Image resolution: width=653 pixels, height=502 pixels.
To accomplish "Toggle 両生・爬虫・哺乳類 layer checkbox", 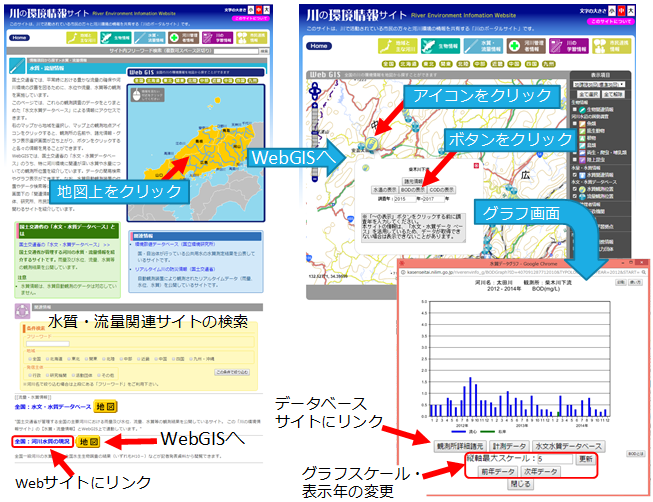I will click(x=575, y=152).
